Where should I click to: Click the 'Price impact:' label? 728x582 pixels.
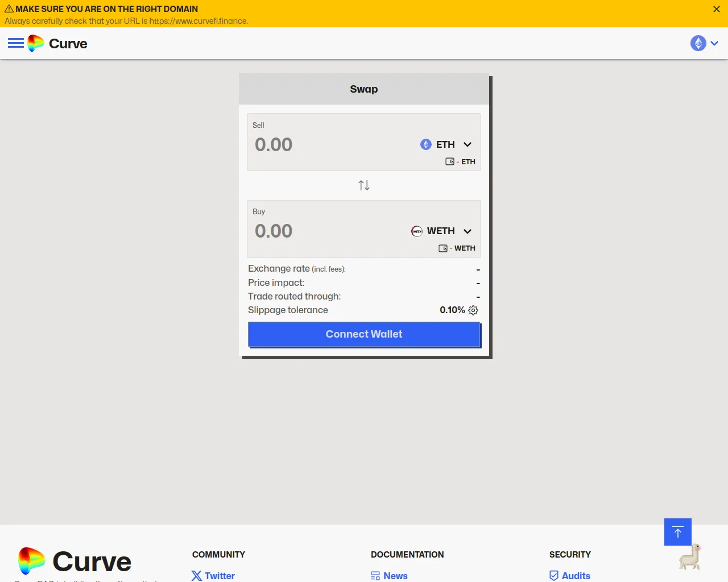(x=276, y=282)
